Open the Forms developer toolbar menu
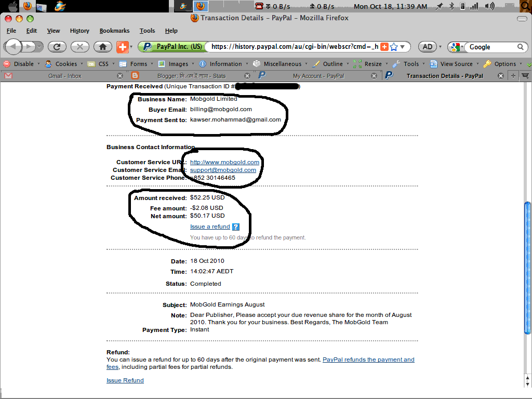The height and width of the screenshot is (399, 532). tap(137, 64)
